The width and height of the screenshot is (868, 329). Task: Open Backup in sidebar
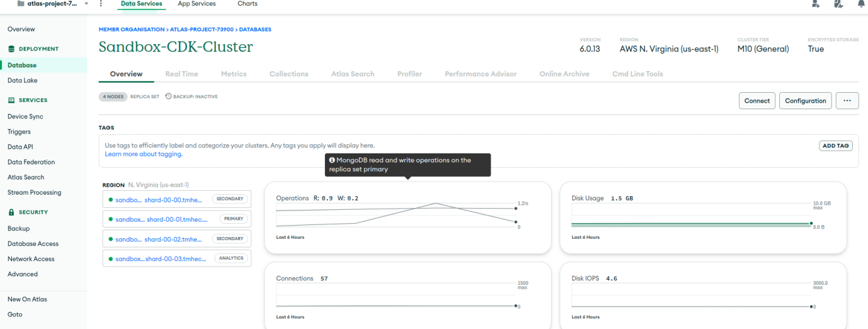18,228
